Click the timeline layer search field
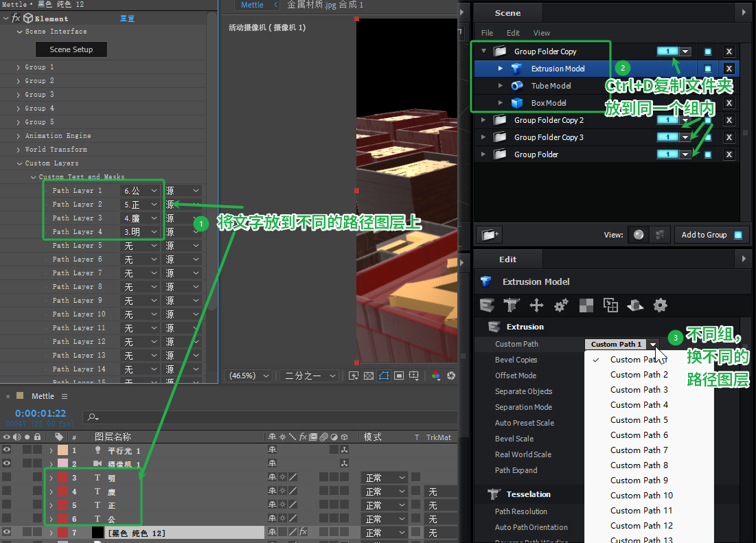This screenshot has height=543, width=756. (270, 417)
